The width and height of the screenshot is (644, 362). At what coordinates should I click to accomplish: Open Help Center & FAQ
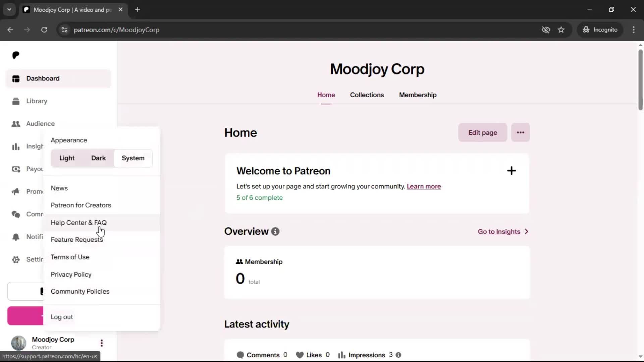tap(102, 223)
